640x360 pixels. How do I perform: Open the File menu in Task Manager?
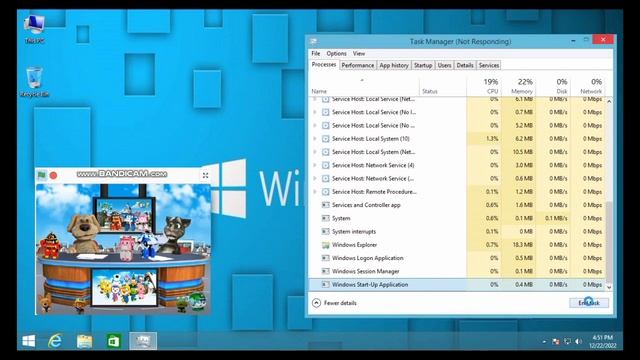(x=316, y=53)
